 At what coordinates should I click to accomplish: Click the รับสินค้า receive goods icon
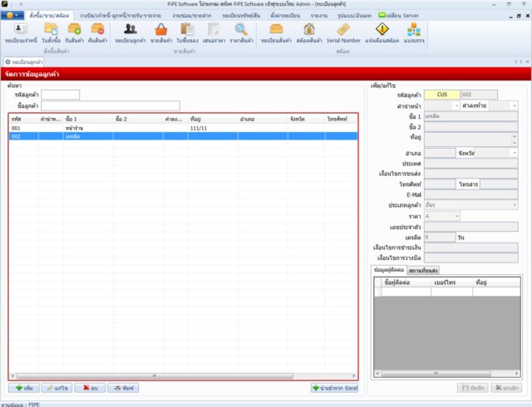74,33
